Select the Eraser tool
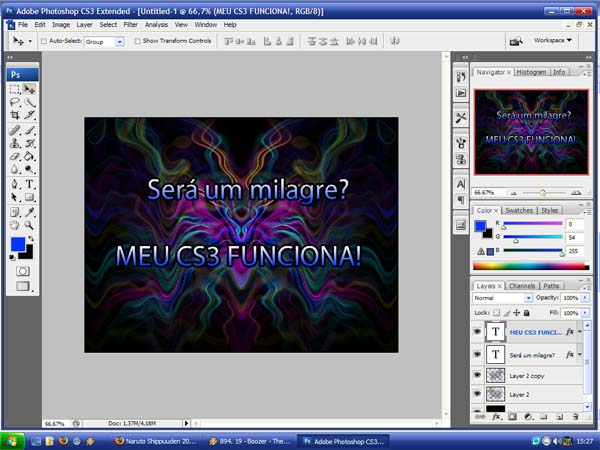The width and height of the screenshot is (600, 450). point(15,156)
